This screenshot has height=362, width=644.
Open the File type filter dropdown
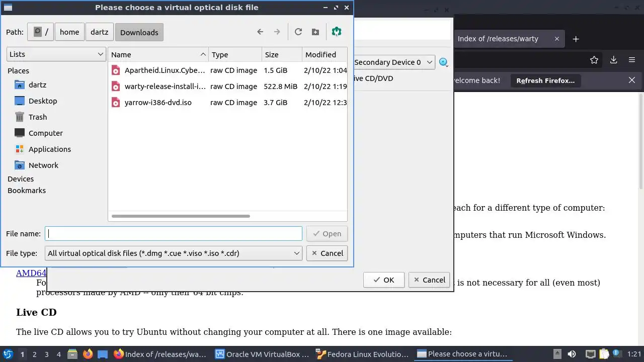click(x=174, y=253)
